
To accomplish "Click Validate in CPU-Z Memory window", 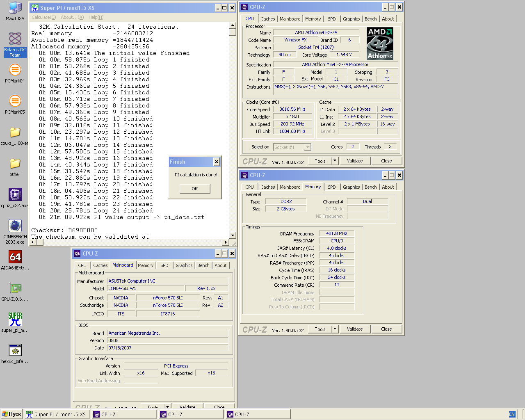I will tap(355, 329).
